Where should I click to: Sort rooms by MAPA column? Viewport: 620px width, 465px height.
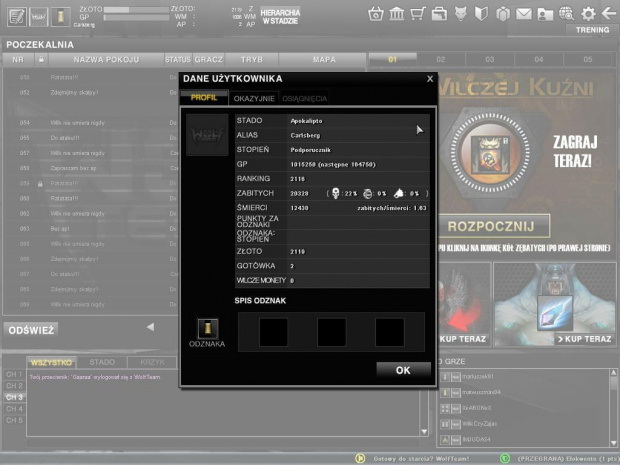(324, 59)
